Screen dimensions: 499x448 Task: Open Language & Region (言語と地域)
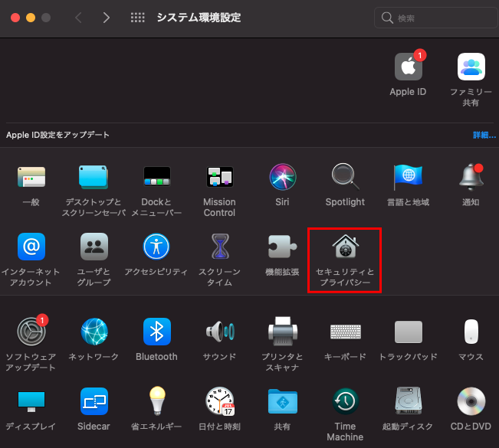tap(408, 177)
